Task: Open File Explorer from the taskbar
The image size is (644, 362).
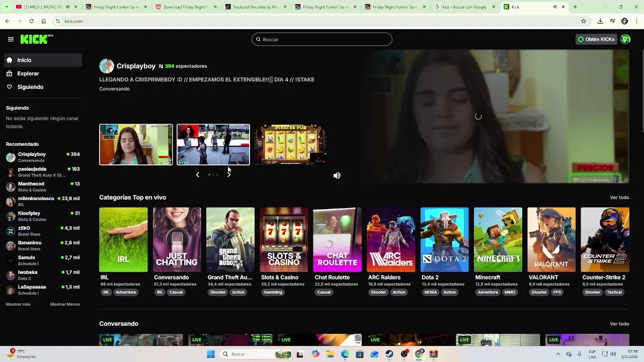Action: (x=331, y=354)
